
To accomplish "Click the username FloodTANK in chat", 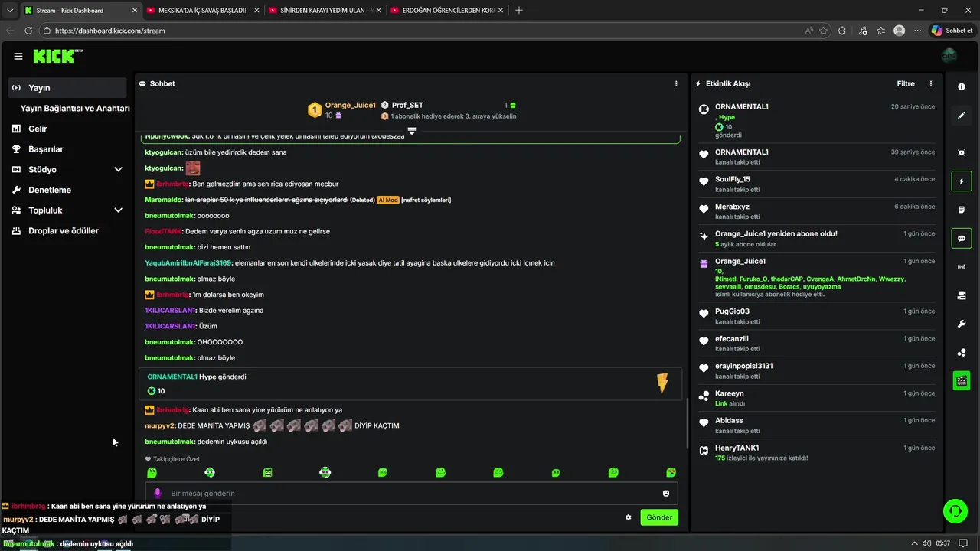I will pos(163,231).
